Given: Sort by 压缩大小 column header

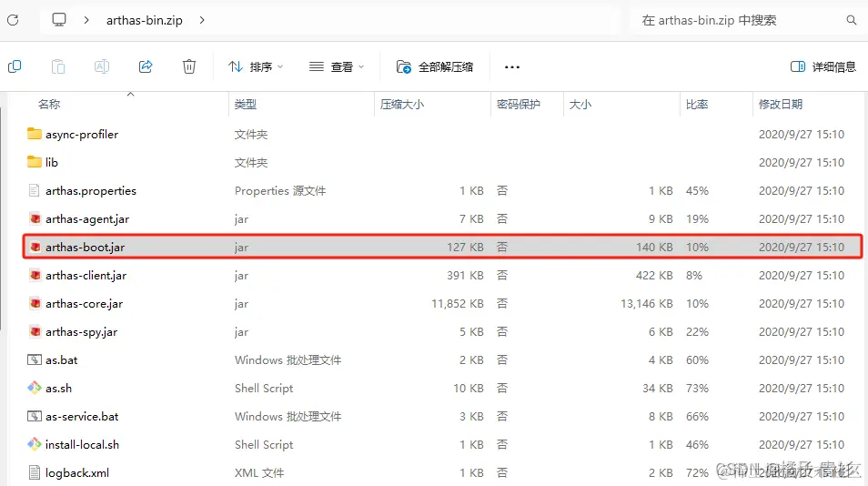Looking at the screenshot, I should [x=402, y=104].
